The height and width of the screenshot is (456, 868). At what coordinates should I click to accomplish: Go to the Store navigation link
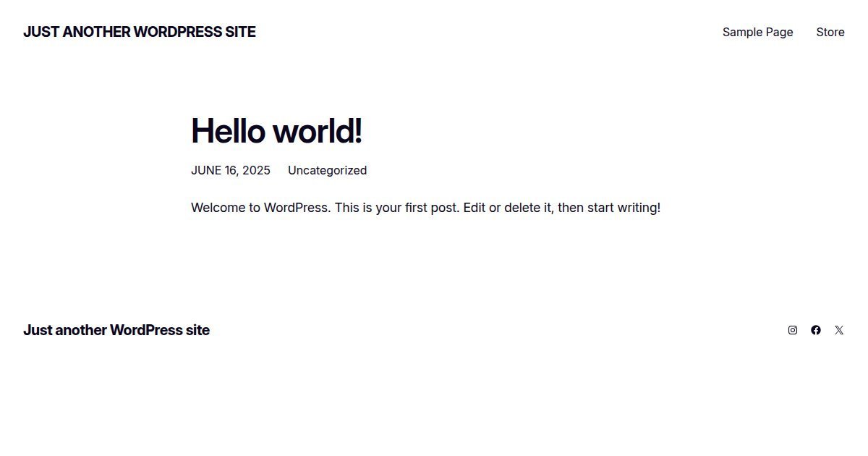pos(830,32)
